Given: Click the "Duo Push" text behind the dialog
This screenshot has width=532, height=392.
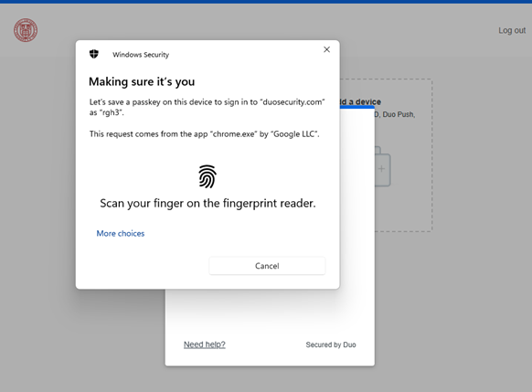Looking at the screenshot, I should point(399,114).
